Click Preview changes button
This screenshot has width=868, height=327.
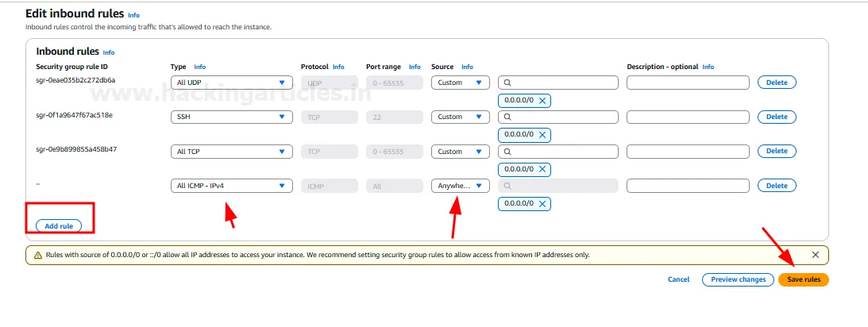coord(738,279)
